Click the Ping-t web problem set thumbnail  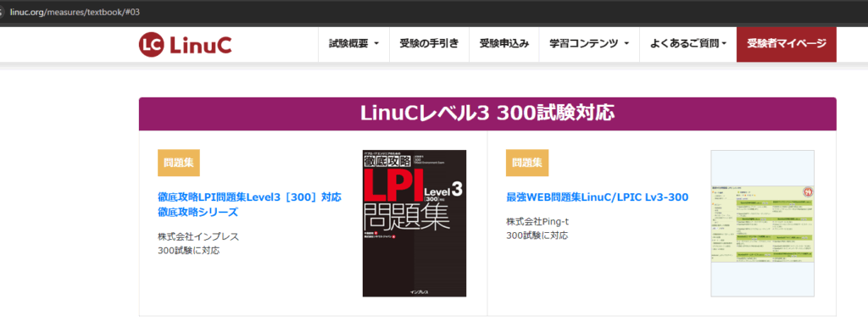coord(762,223)
